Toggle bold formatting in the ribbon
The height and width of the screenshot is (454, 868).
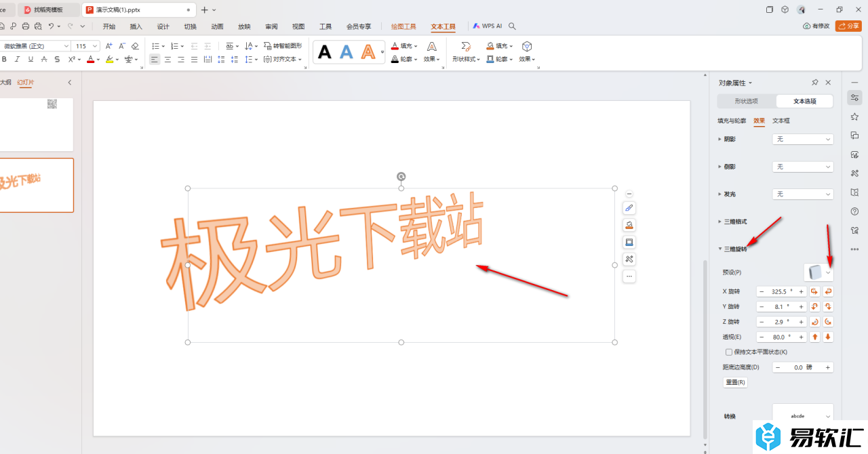(x=3, y=60)
